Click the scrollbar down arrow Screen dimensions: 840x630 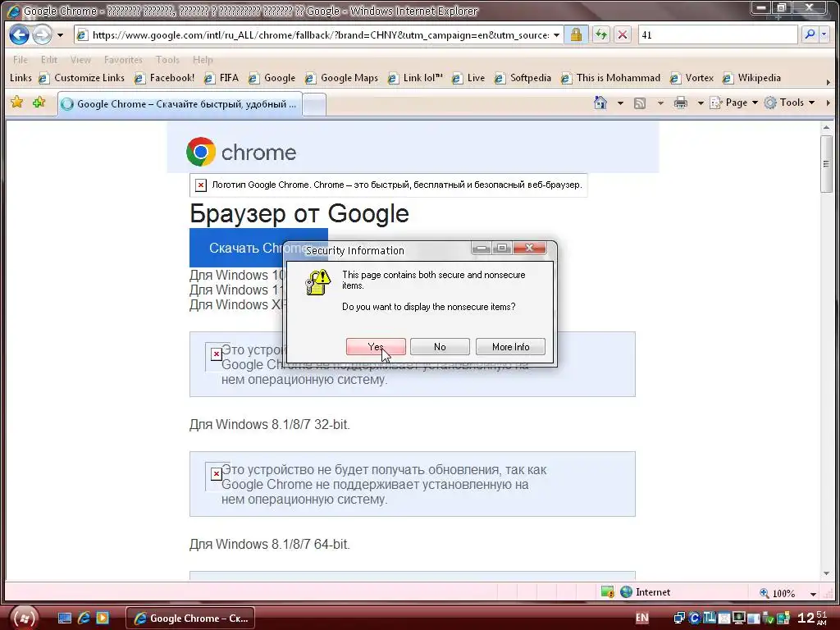pyautogui.click(x=826, y=573)
